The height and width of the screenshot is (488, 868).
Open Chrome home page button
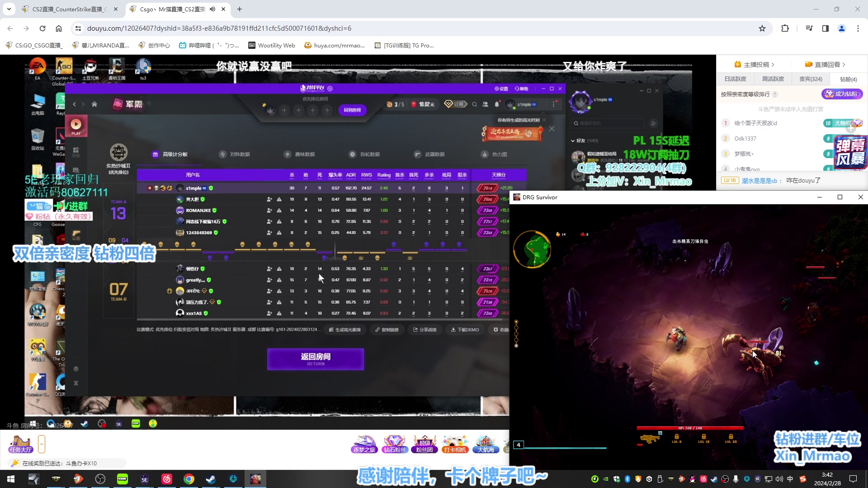pyautogui.click(x=59, y=28)
